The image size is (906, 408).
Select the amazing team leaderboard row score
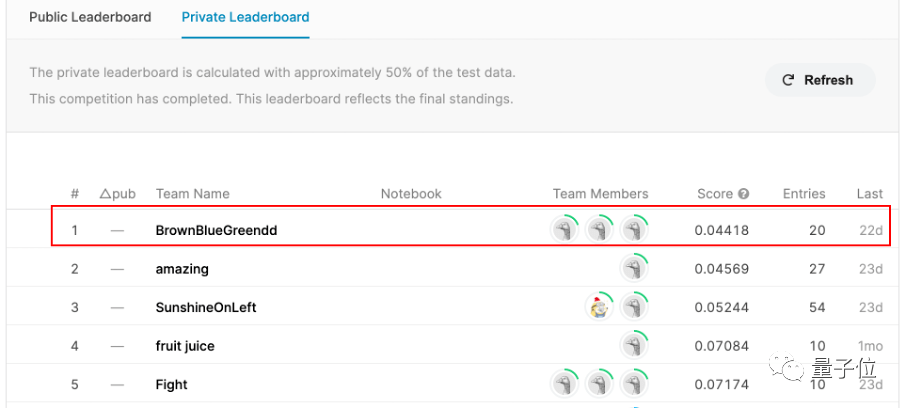(721, 269)
